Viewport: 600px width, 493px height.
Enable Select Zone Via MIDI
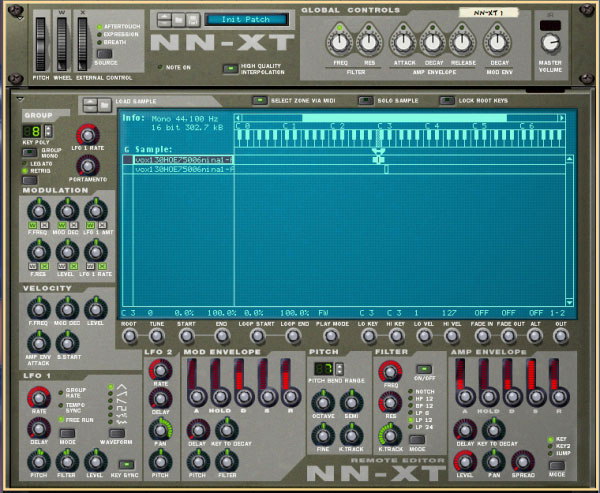[259, 100]
